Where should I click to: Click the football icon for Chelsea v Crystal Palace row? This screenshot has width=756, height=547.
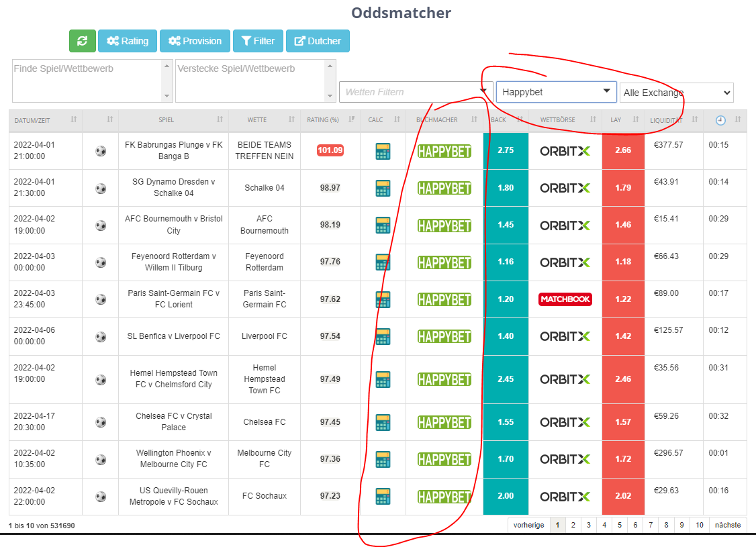[101, 422]
